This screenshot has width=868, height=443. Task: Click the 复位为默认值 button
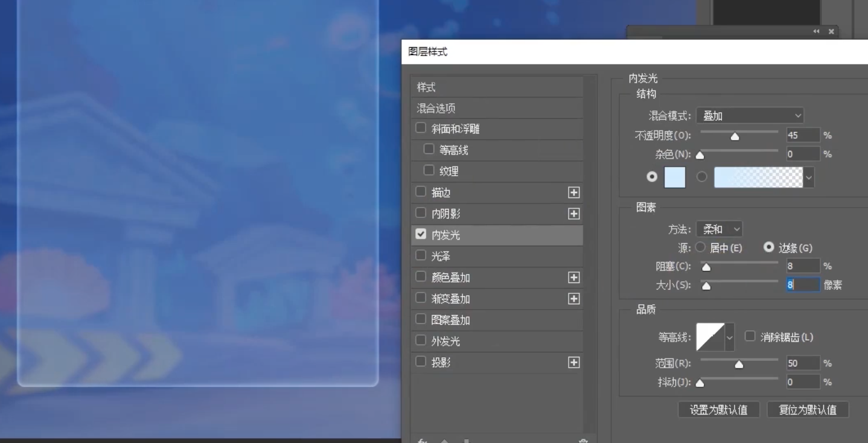(x=807, y=410)
